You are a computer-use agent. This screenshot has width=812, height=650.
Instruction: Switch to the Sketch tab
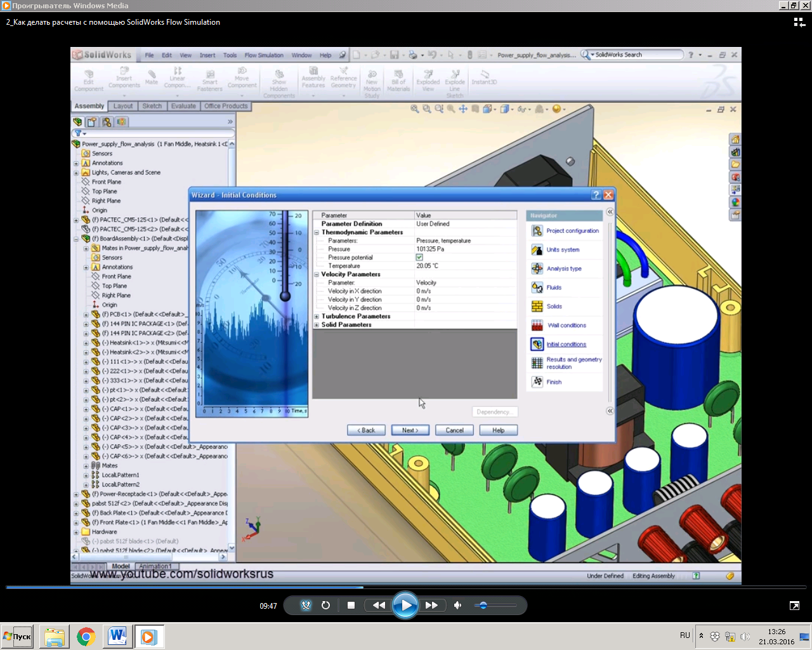pos(152,106)
